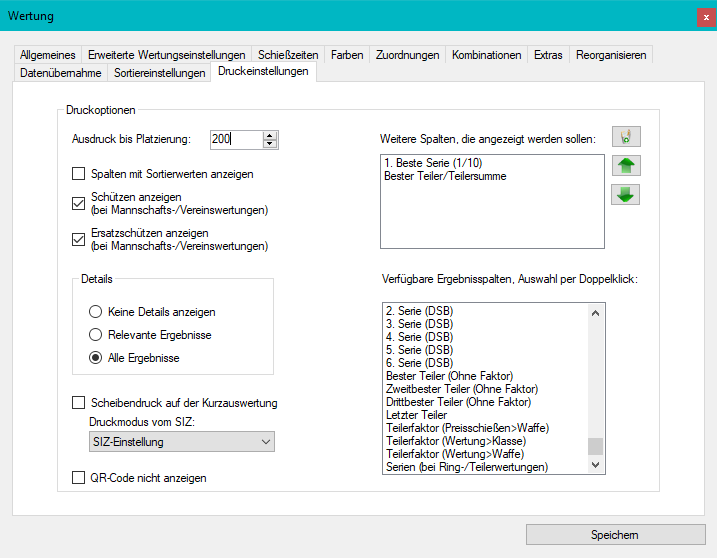
Task: Switch to the Farben tab
Action: click(347, 55)
